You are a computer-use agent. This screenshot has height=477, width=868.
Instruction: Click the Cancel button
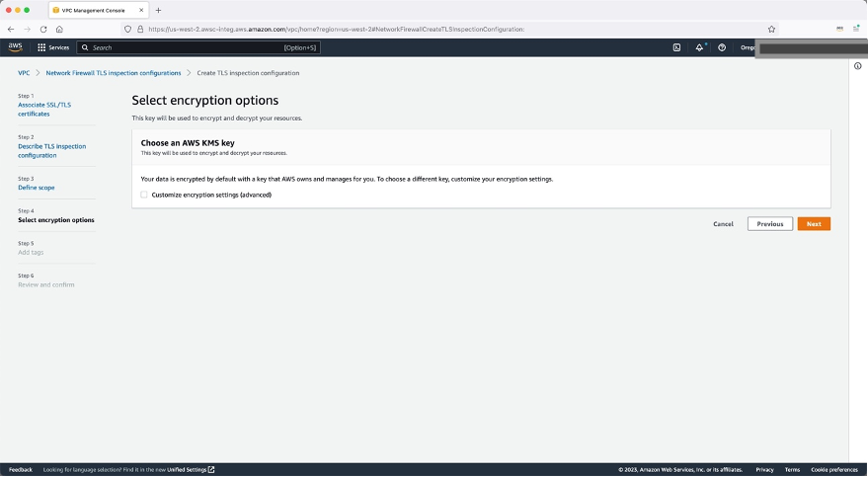(x=723, y=224)
